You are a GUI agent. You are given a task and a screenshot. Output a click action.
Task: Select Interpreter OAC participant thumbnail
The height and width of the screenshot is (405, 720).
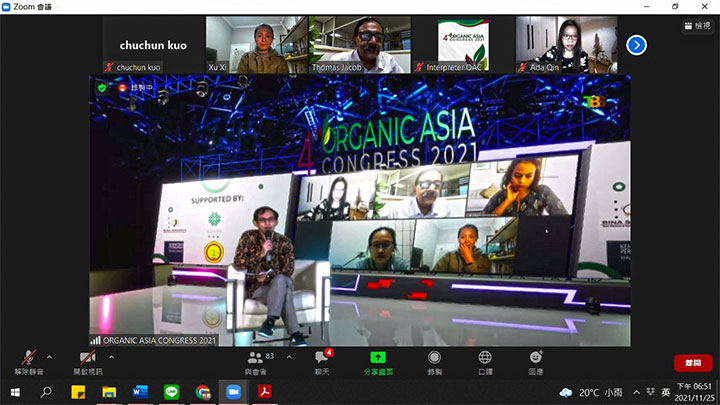tap(463, 45)
